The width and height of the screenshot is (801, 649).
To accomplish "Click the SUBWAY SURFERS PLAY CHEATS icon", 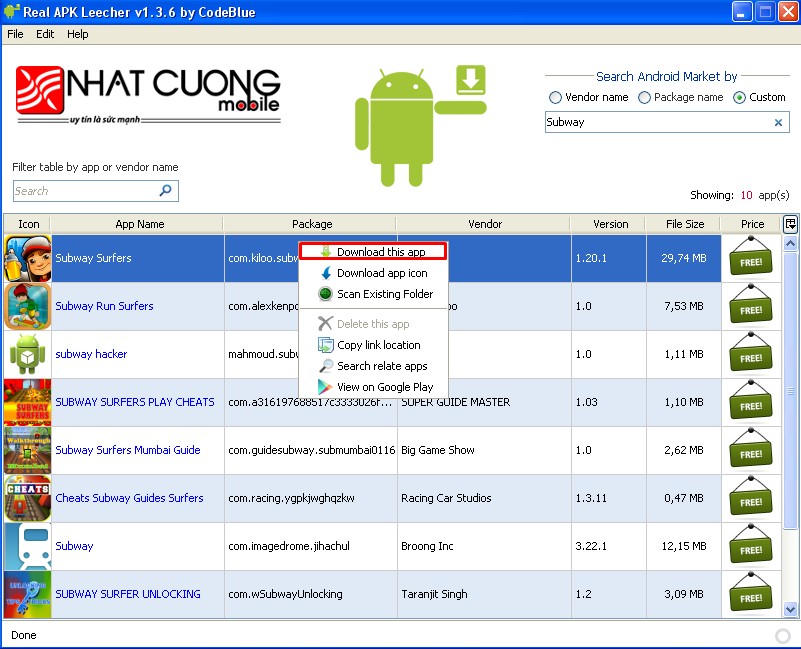I will (28, 402).
